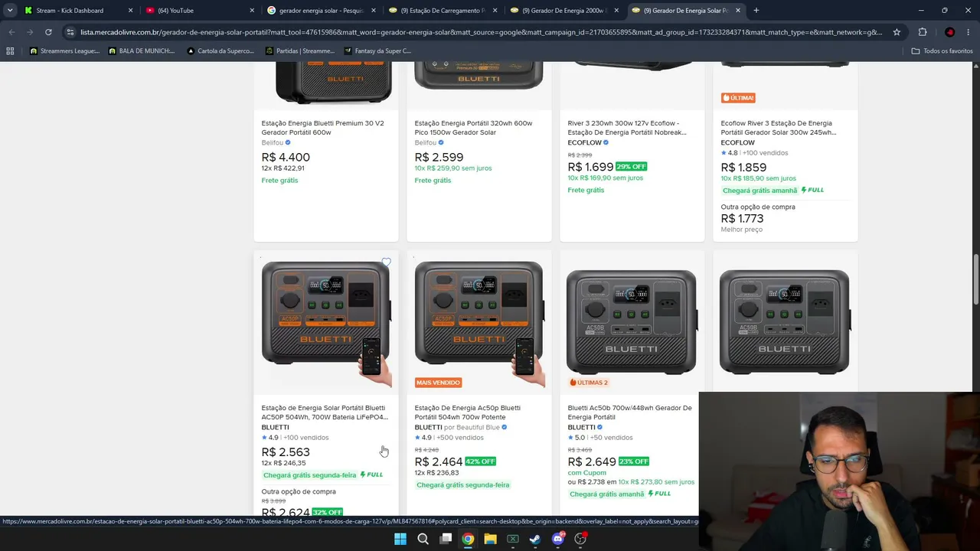Open Windows taskbar search
The image size is (980, 551).
click(x=423, y=539)
